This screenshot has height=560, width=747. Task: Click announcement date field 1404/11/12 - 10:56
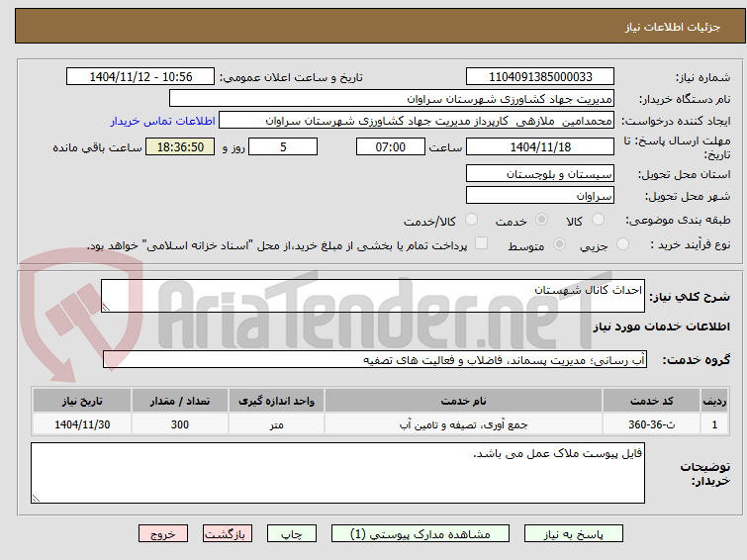point(140,77)
